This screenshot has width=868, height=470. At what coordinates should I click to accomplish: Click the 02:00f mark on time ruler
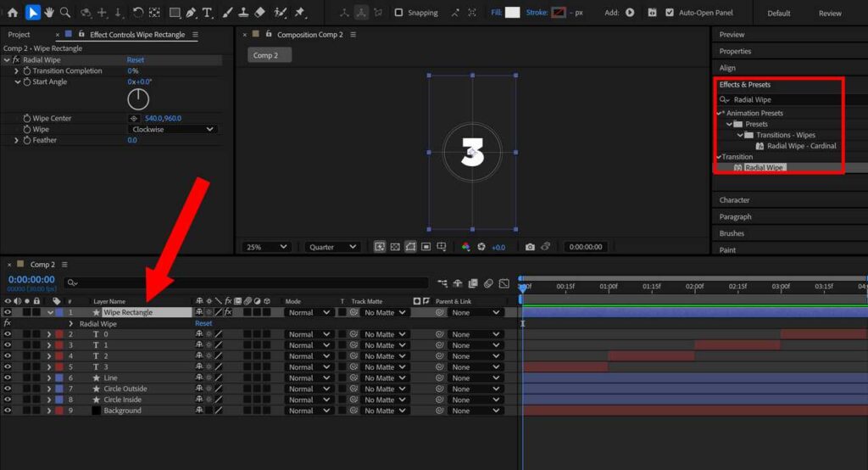694,287
